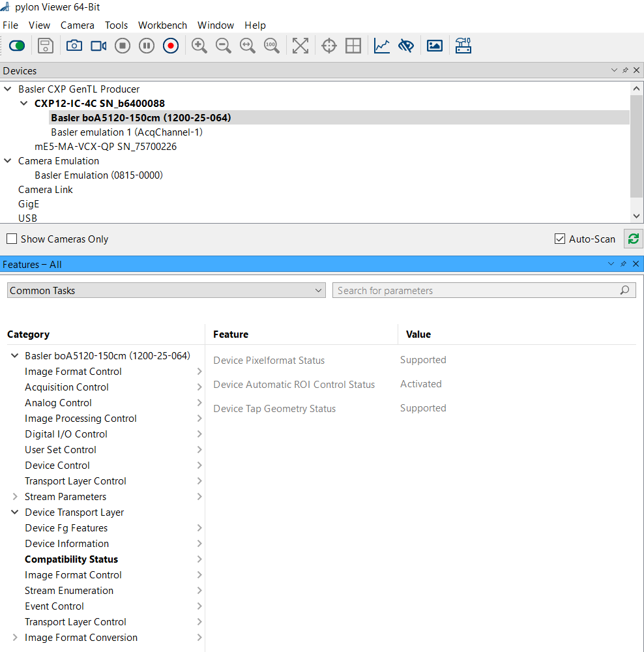Image resolution: width=644 pixels, height=652 pixels.
Task: Open the File menu
Action: point(10,25)
